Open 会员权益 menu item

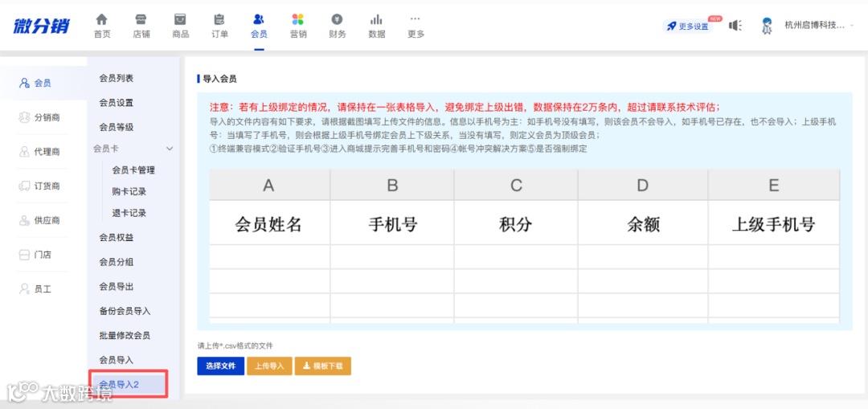pyautogui.click(x=117, y=237)
